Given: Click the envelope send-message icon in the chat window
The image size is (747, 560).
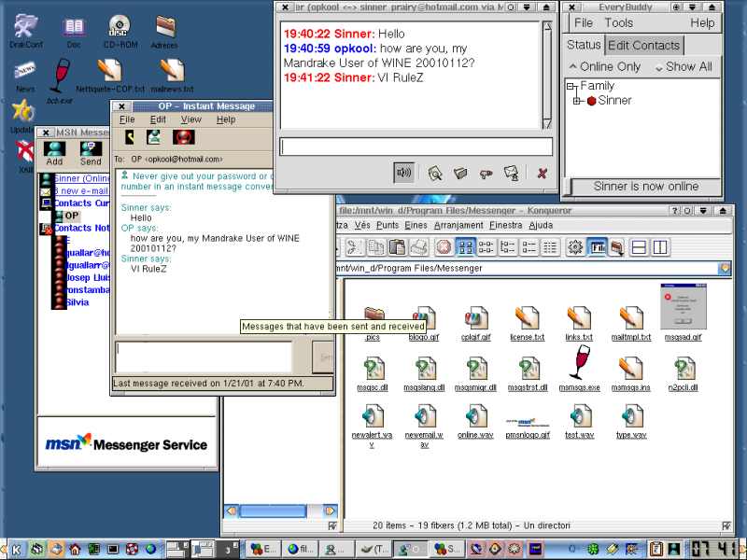Looking at the screenshot, I should 511,173.
